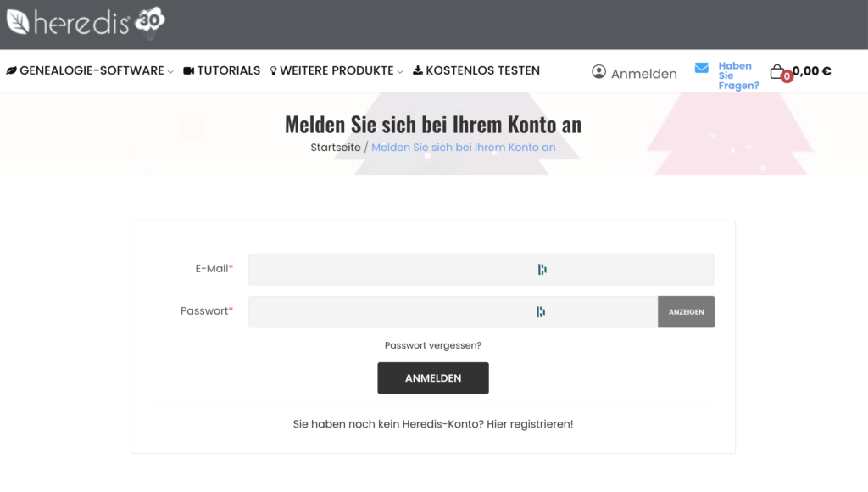Select the leaf icon beside GENEALOGIE-SOFTWARE
Viewport: 868px width, 492px height.
[x=12, y=70]
